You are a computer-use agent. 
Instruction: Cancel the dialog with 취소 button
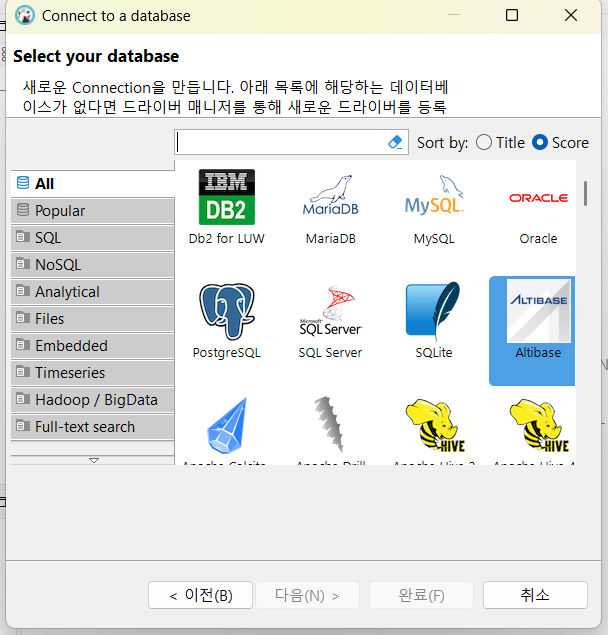[535, 595]
